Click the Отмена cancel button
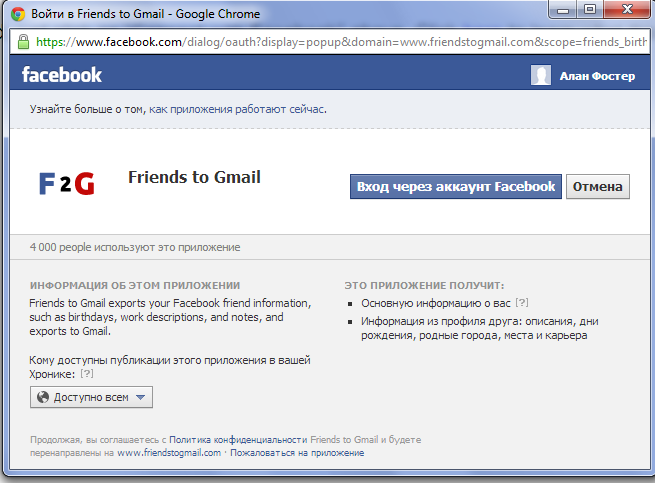 598,186
